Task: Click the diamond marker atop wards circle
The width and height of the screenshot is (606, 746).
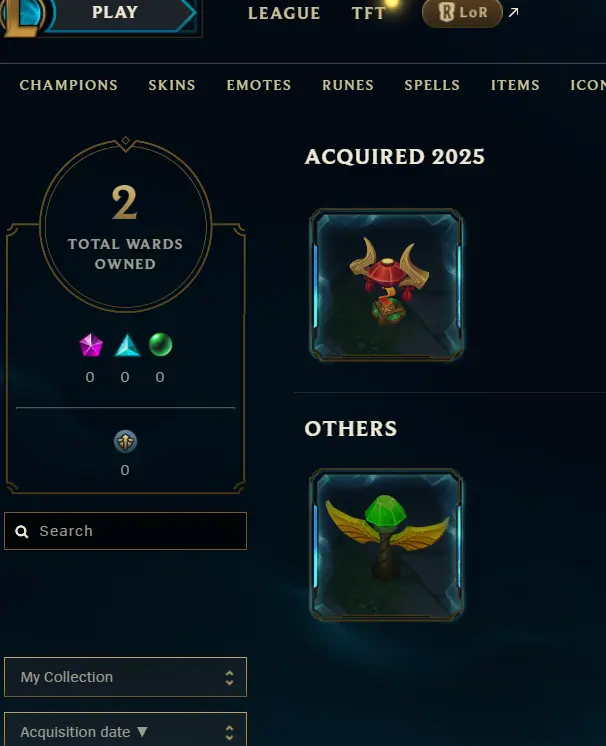Action: [126, 141]
